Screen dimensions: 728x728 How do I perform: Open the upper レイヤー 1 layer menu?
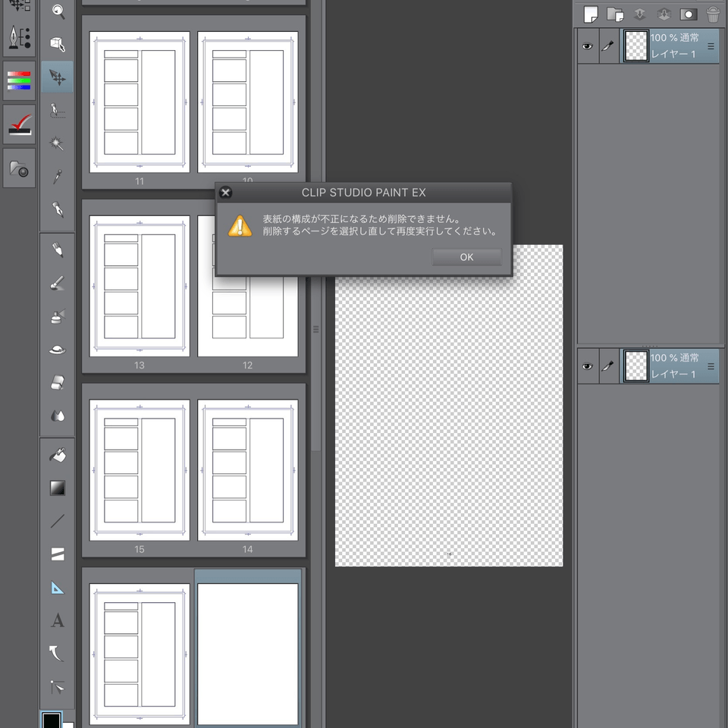[x=711, y=46]
